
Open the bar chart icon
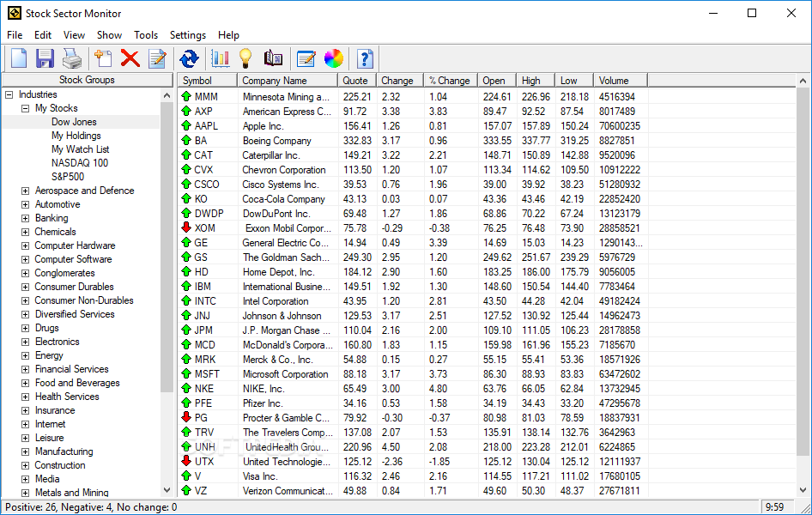(x=220, y=58)
